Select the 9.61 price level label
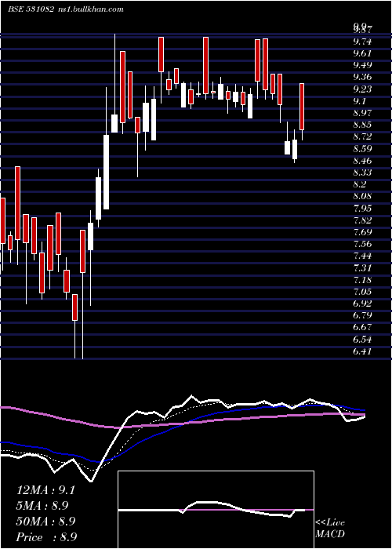 (362, 53)
